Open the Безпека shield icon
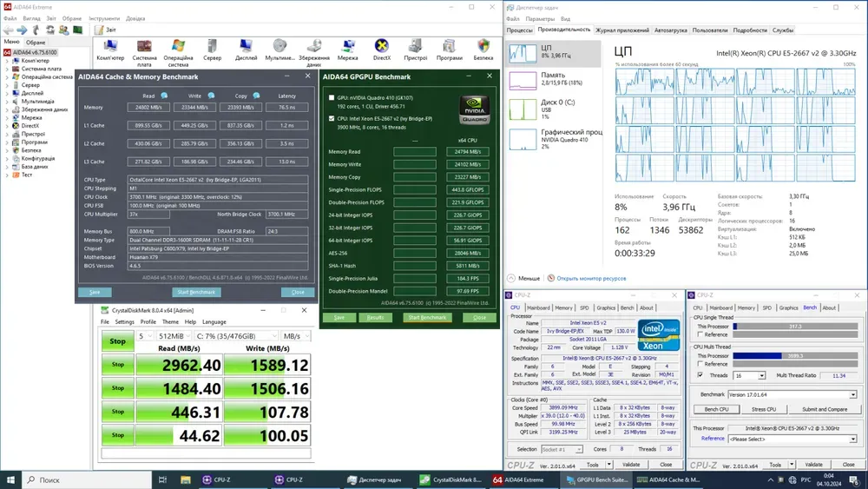Image resolution: width=868 pixels, height=489 pixels. click(x=484, y=47)
